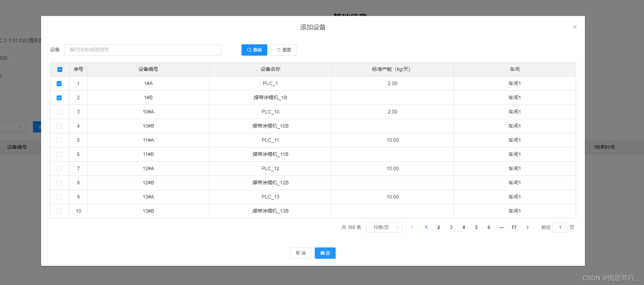Viewport: 644px width, 285px height.
Task: Click the 共 168 条 total count text
Action: [x=351, y=228]
